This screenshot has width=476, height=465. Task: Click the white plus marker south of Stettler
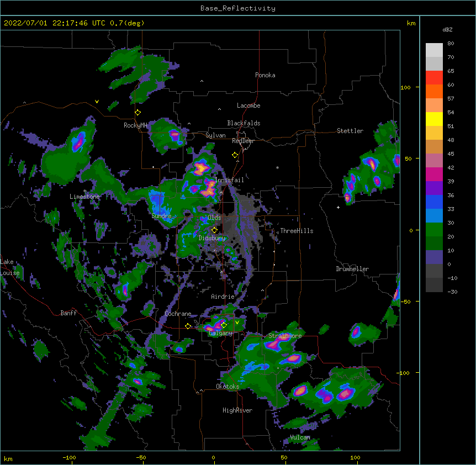338,207
